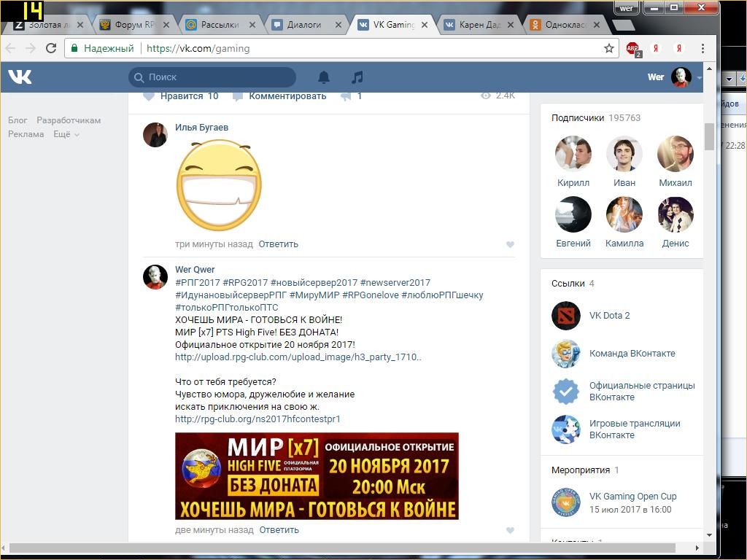Viewport: 747px width, 560px height.
Task: Open the Игровые трансляции ВКонтакте icon
Action: pos(566,429)
